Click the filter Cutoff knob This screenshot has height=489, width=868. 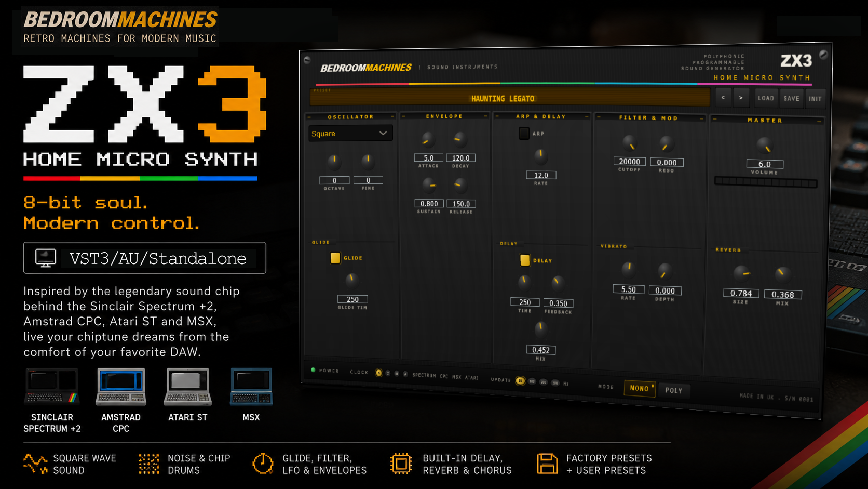coord(629,142)
